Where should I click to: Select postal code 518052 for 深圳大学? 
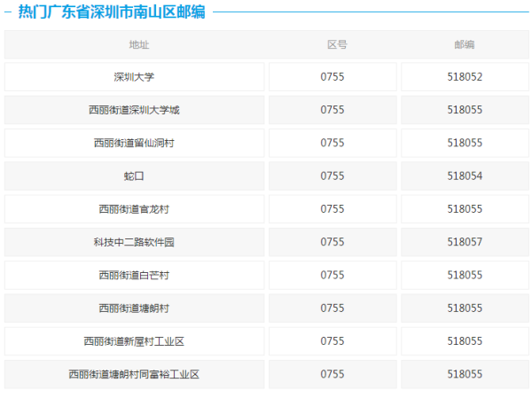[465, 77]
